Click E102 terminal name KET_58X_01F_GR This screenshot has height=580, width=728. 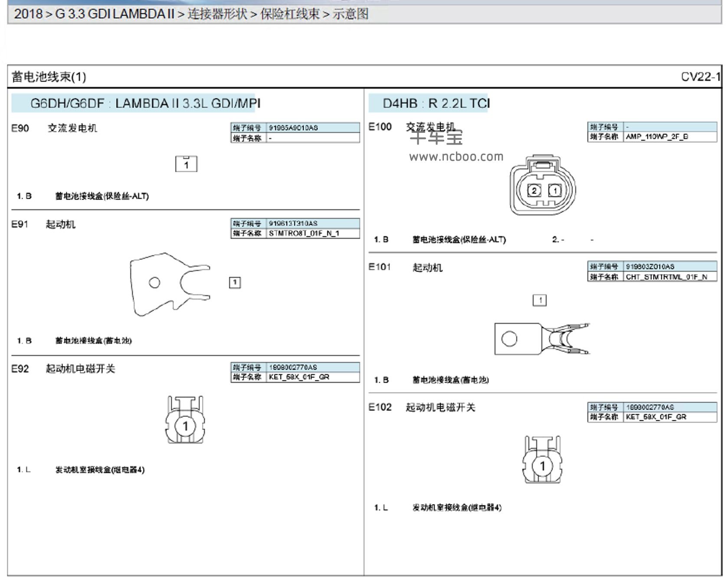[x=656, y=417]
